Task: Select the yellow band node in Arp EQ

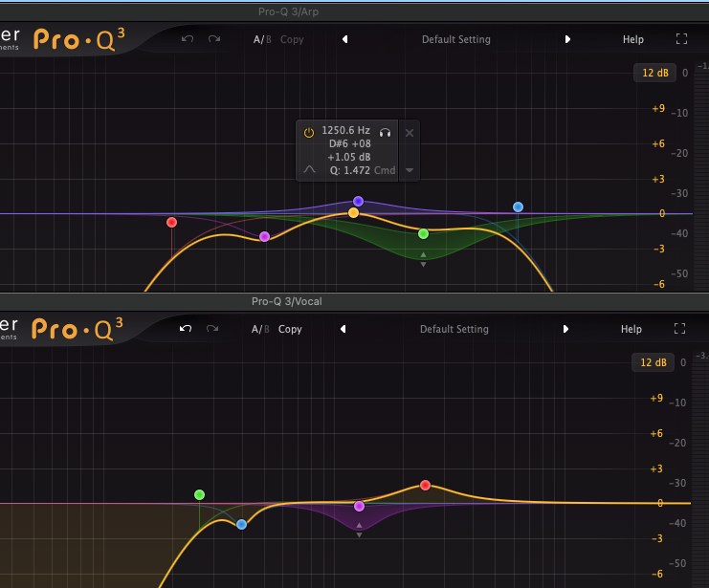Action: (x=354, y=213)
